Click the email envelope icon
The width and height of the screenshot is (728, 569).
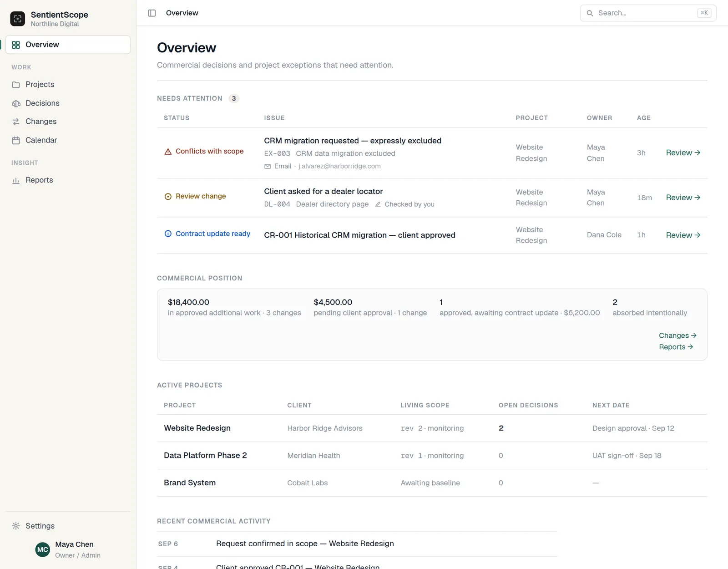point(268,167)
